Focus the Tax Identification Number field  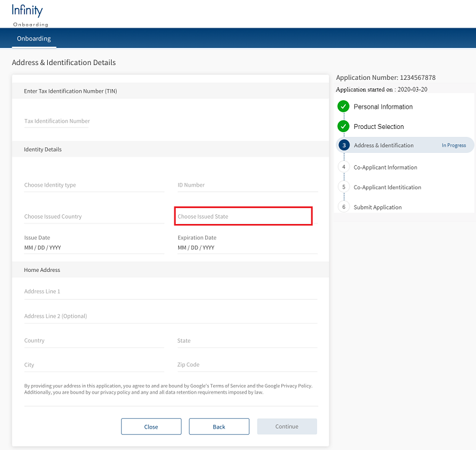pos(57,122)
